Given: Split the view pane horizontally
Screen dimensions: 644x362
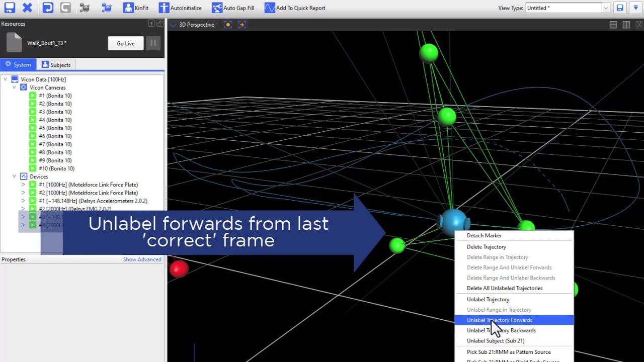Looking at the screenshot, I should coord(613,25).
